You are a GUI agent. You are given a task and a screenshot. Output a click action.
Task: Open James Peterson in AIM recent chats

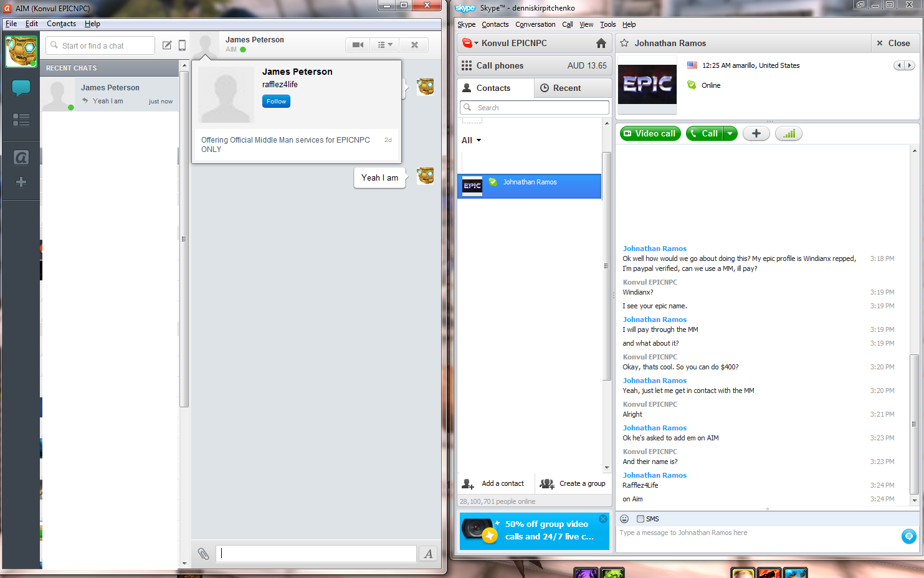point(110,94)
